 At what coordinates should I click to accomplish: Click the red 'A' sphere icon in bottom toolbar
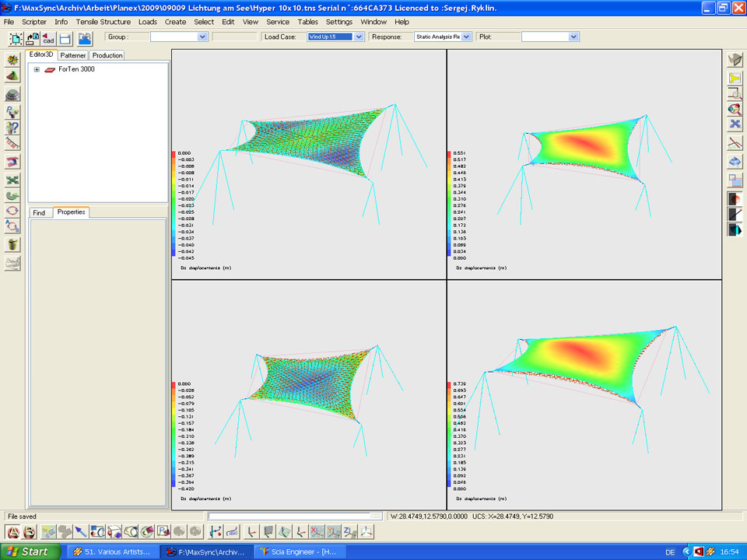13,532
